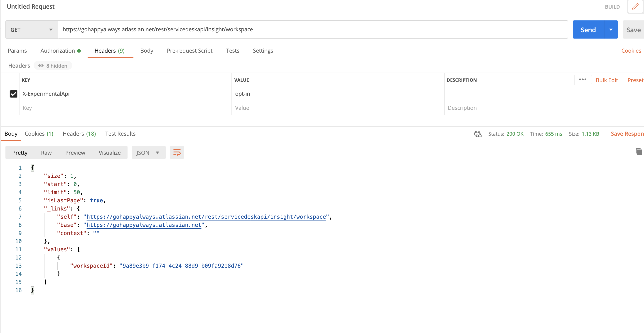This screenshot has width=644, height=333.
Task: Click the empty Key input cell
Action: pos(125,108)
